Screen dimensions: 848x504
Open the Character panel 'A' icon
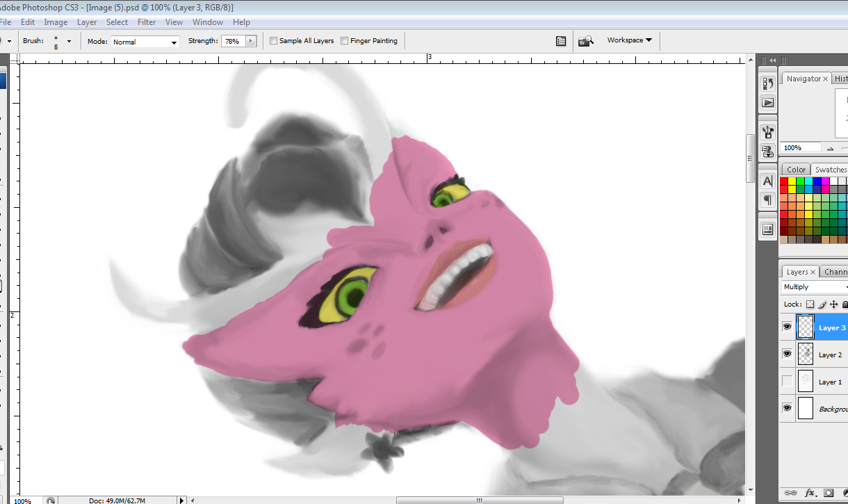[x=768, y=181]
